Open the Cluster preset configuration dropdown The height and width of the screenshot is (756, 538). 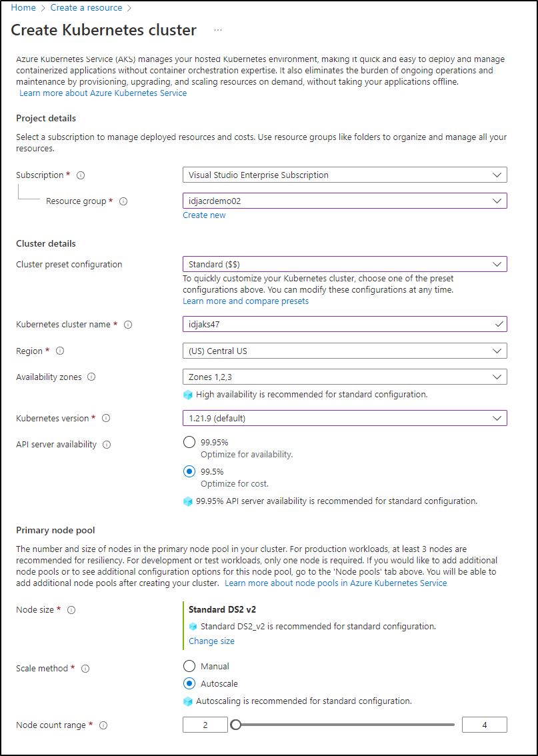coord(345,264)
